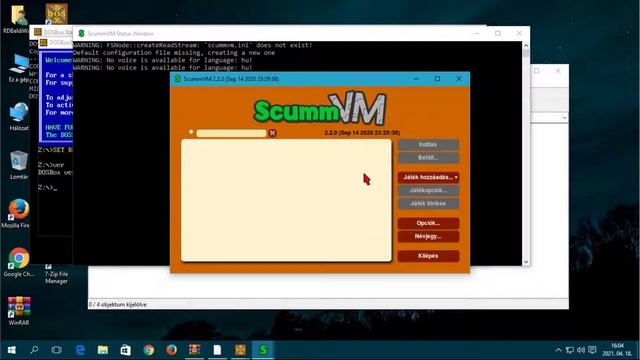The height and width of the screenshot is (360, 640).
Task: Select the DOSBox desktop shortcut icon
Action: coord(56,14)
